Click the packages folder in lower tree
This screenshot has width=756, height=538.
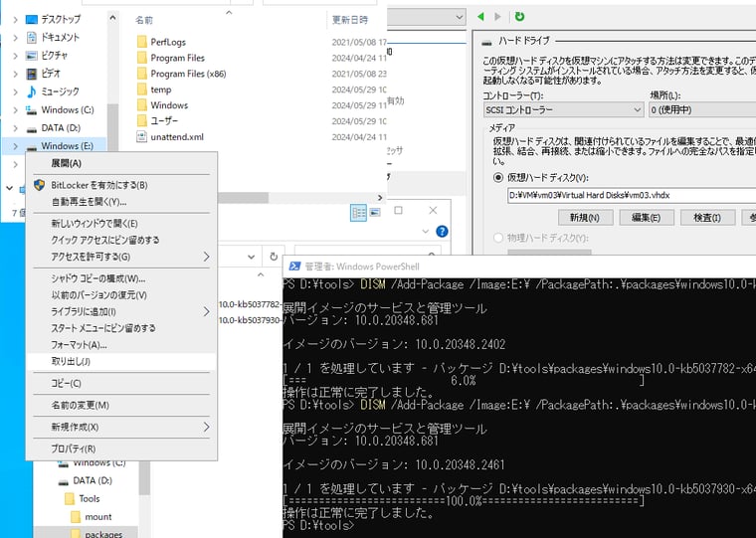(x=103, y=534)
